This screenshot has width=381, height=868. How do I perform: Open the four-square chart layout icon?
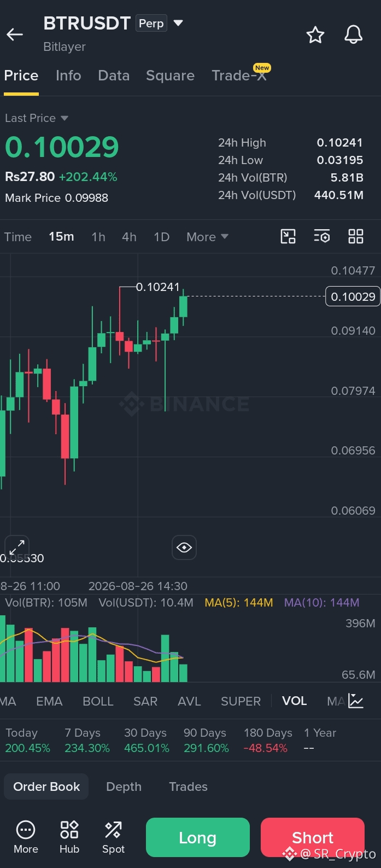point(356,236)
